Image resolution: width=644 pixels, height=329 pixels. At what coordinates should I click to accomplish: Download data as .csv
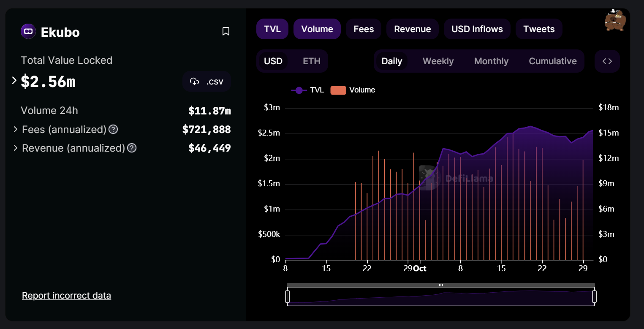tap(207, 82)
